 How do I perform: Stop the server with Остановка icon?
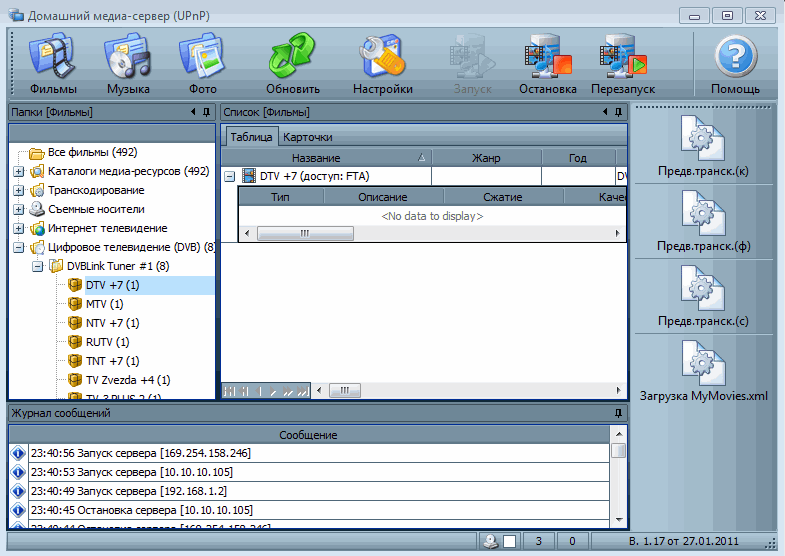click(x=547, y=64)
